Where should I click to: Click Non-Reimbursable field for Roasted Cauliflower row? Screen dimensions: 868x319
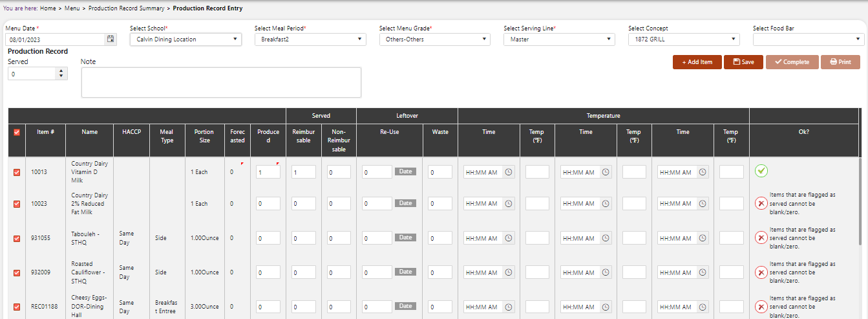point(339,272)
